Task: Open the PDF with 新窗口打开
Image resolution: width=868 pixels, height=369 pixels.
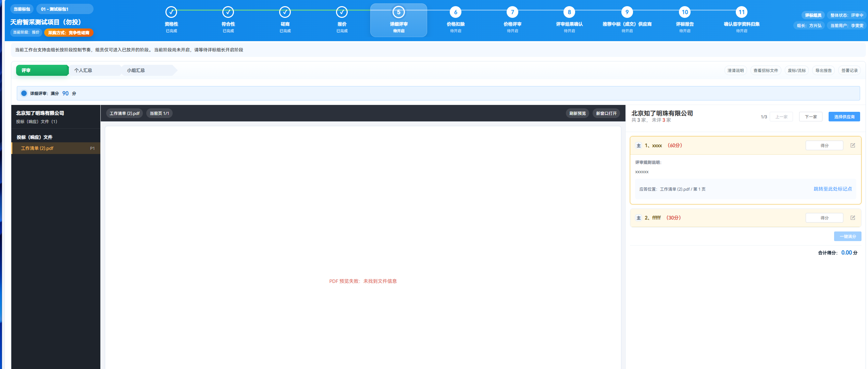Action: coord(606,114)
